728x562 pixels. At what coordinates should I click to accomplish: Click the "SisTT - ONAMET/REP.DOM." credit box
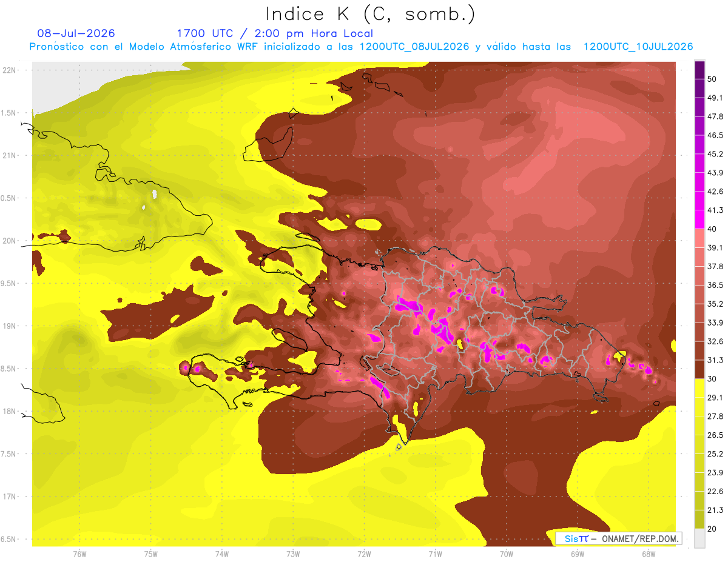(619, 538)
